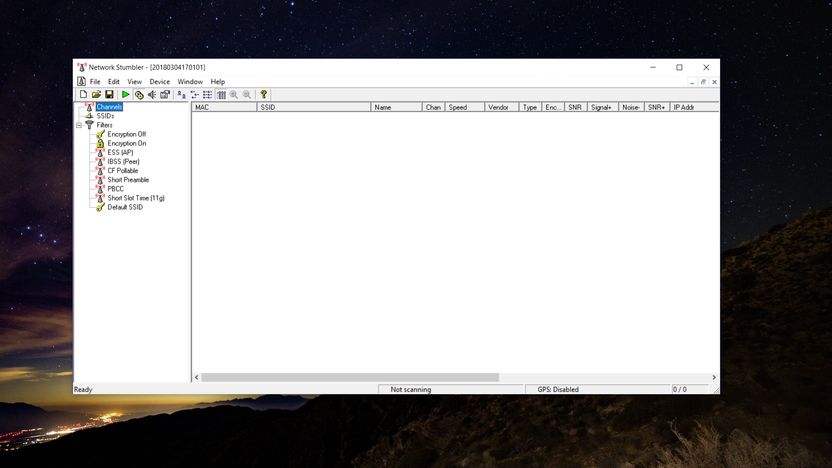Sort by the SNR+ column header

[657, 107]
